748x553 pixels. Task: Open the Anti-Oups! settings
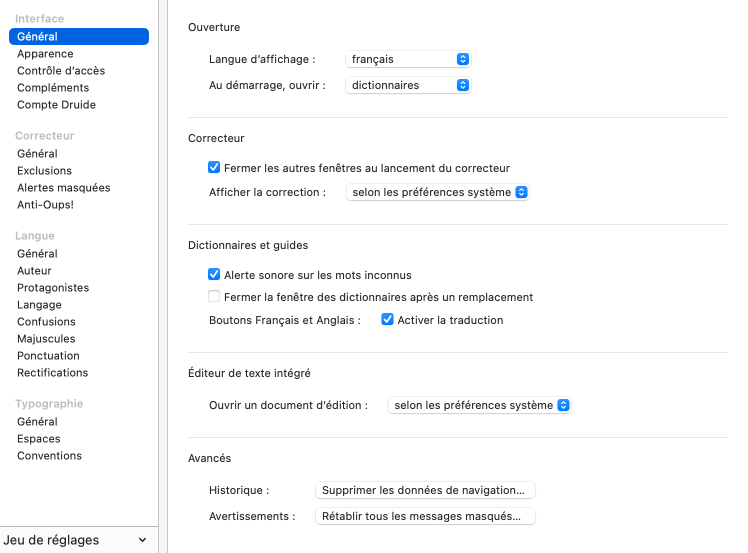(x=45, y=205)
